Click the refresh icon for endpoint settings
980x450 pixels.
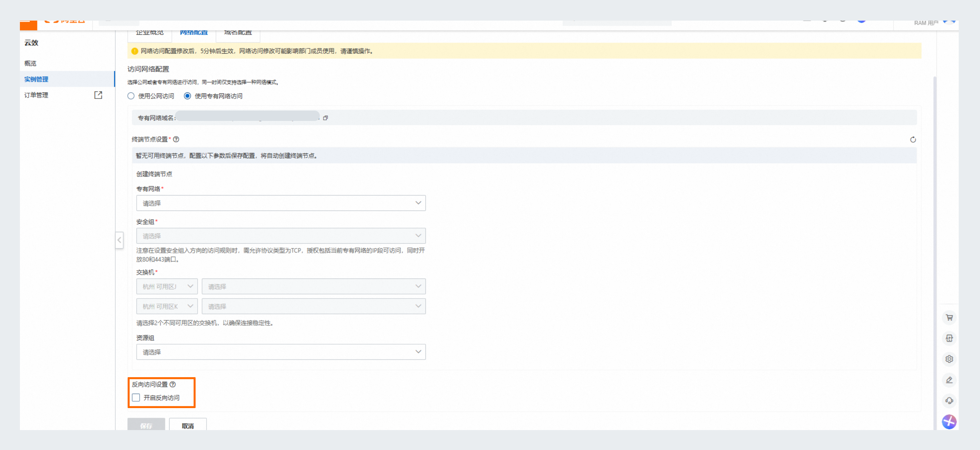913,140
